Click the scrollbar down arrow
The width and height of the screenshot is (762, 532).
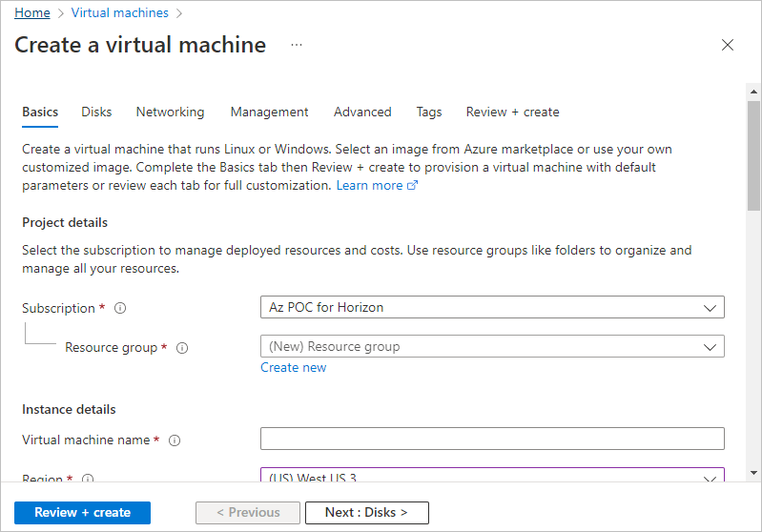(x=753, y=472)
